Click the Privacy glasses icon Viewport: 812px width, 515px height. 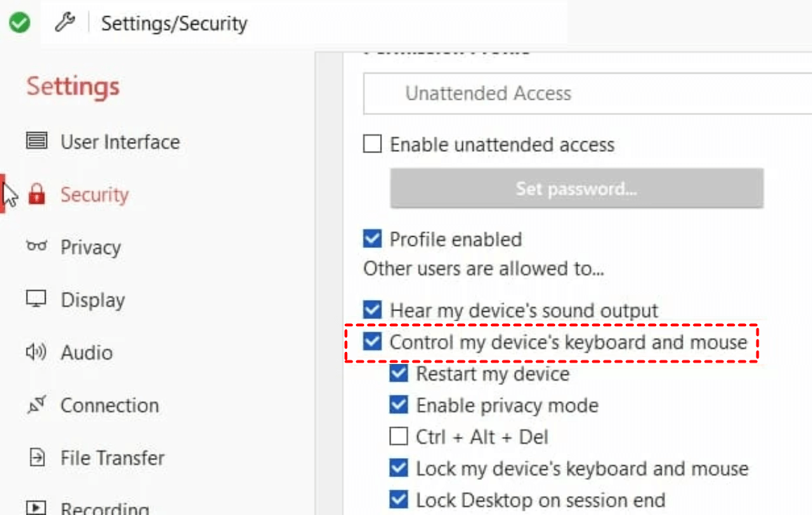(x=37, y=247)
